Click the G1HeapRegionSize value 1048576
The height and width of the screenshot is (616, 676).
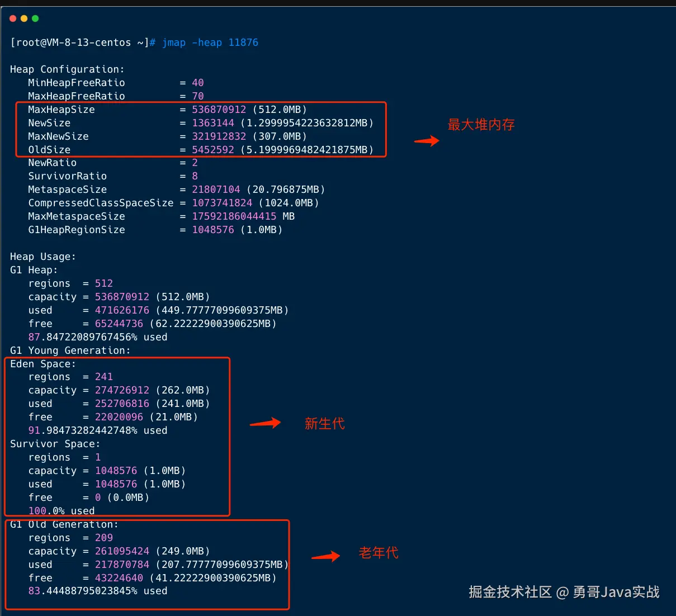[213, 230]
